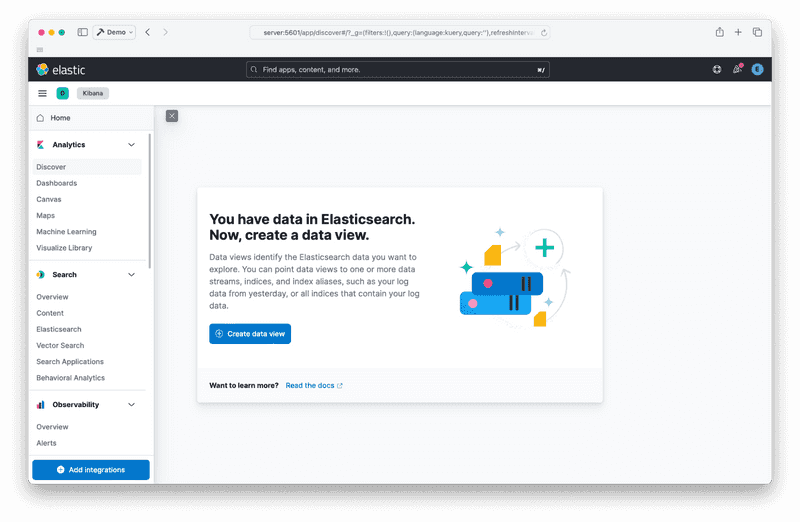Click the Create data view button
The height and width of the screenshot is (522, 800).
[x=250, y=334]
